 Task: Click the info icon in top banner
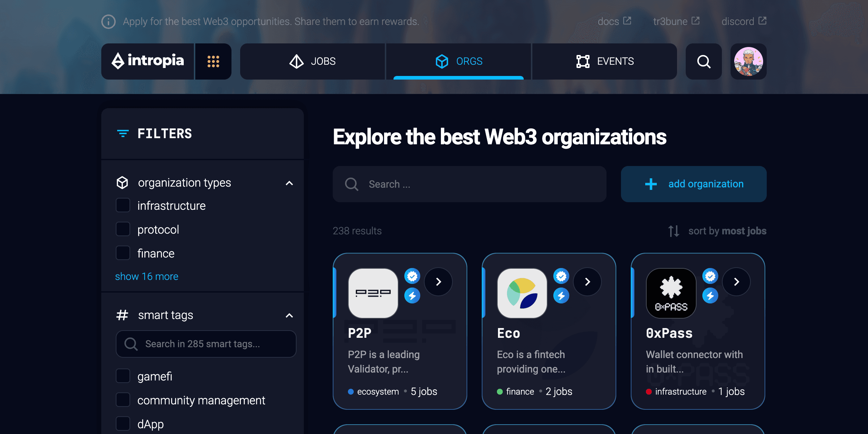point(109,22)
